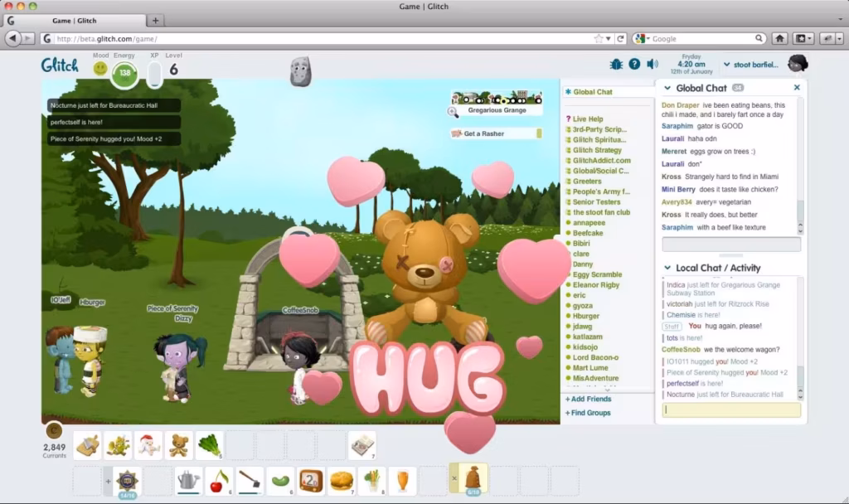Click the XP progress bar

click(154, 74)
